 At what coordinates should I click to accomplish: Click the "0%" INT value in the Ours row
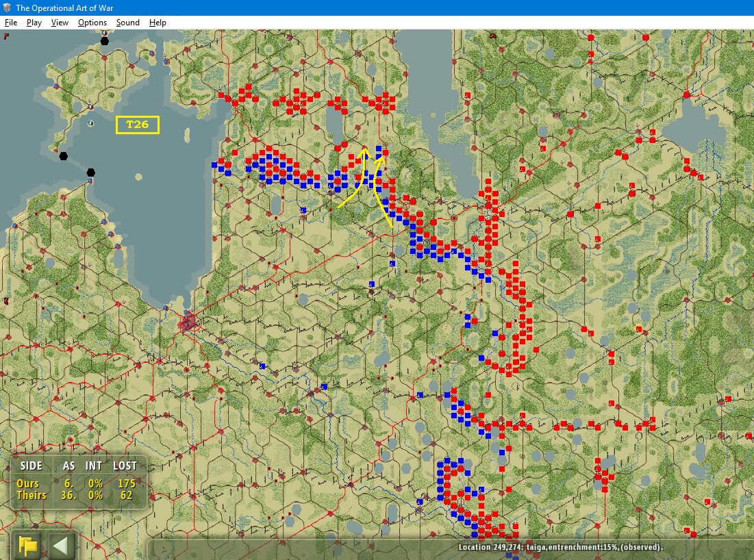pos(95,483)
